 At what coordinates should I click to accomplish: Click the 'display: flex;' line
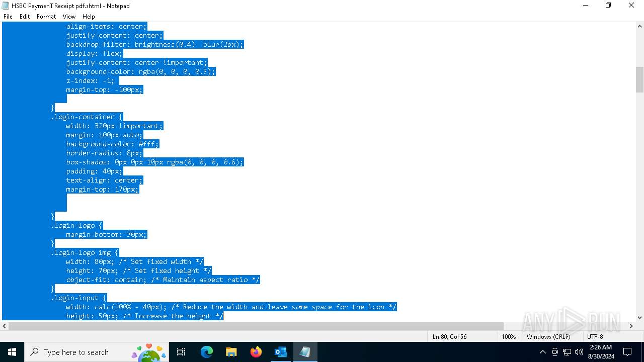94,53
